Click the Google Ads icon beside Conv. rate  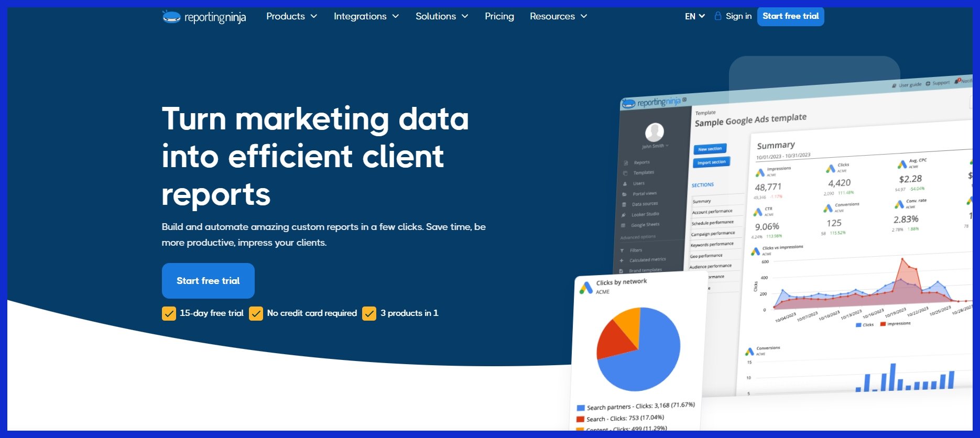[899, 204]
